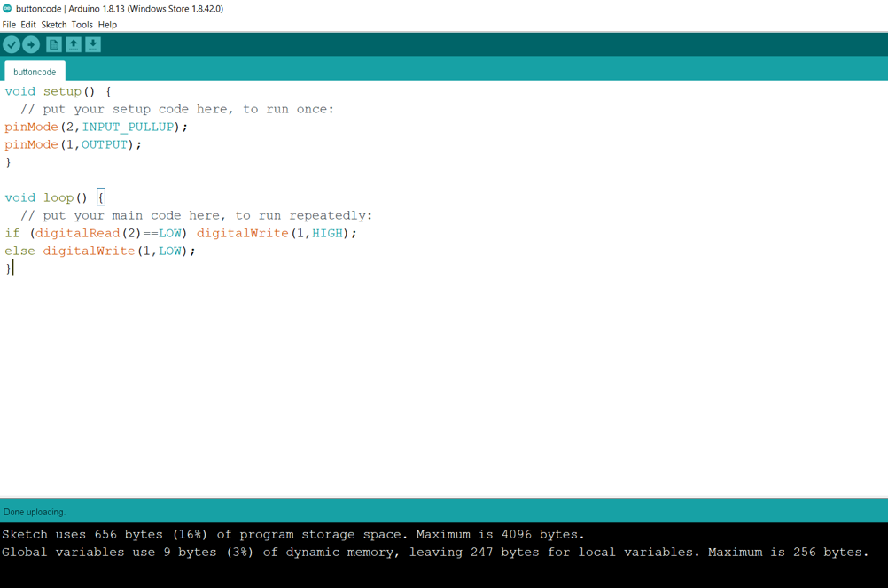Click 'digitalRead' in the if statement
The width and height of the screenshot is (888, 588).
pyautogui.click(x=78, y=233)
